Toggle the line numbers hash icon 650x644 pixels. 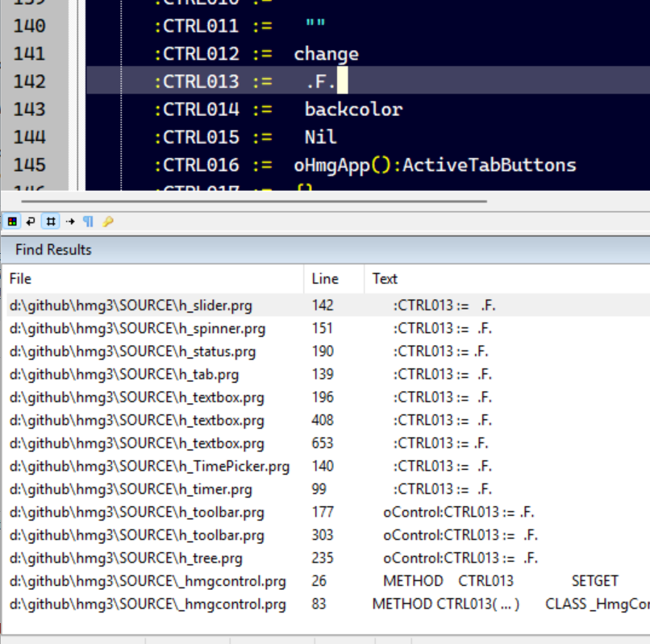tap(51, 222)
